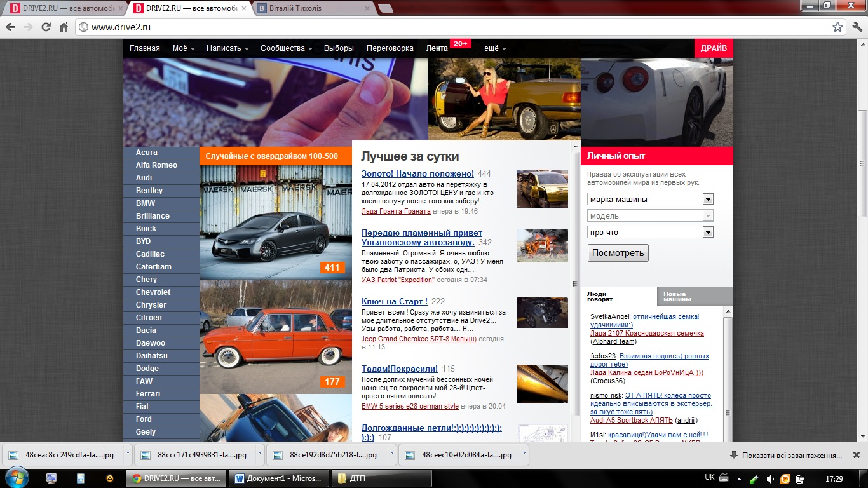Open the Выборы menu item
The height and width of the screenshot is (488, 868).
point(339,48)
